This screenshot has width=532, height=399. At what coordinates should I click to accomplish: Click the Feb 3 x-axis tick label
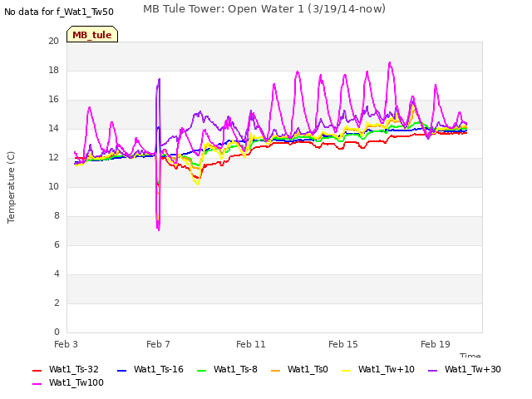tap(66, 344)
